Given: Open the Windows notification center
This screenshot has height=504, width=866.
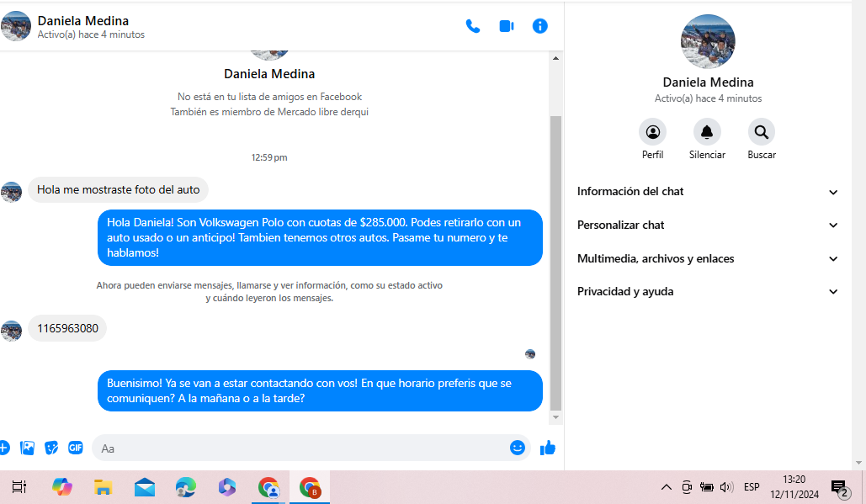Looking at the screenshot, I should [839, 487].
